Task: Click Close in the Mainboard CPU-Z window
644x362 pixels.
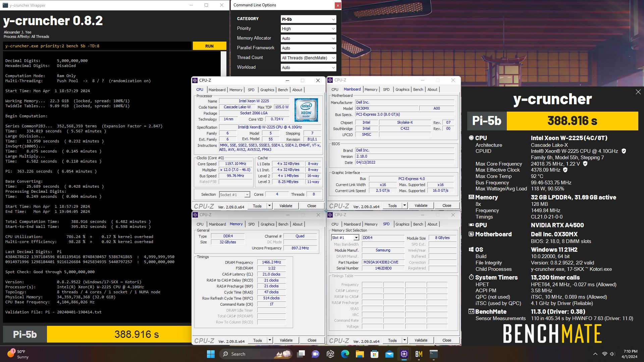Action: click(x=447, y=205)
